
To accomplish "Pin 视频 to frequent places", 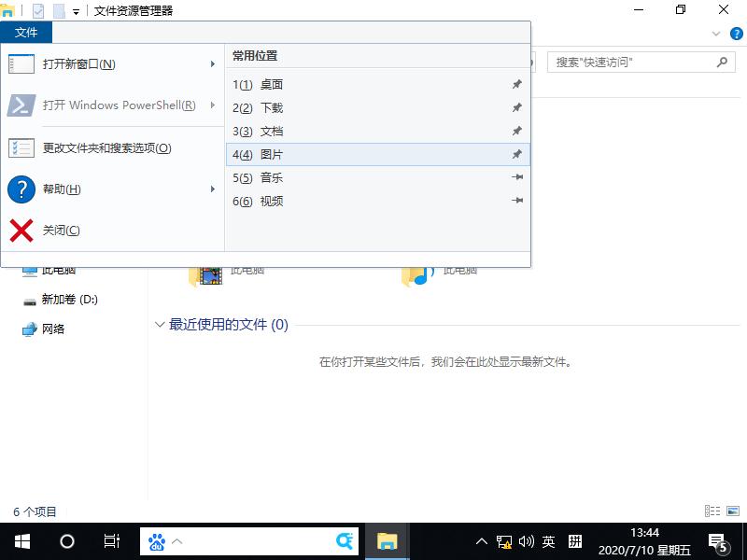I will [516, 201].
